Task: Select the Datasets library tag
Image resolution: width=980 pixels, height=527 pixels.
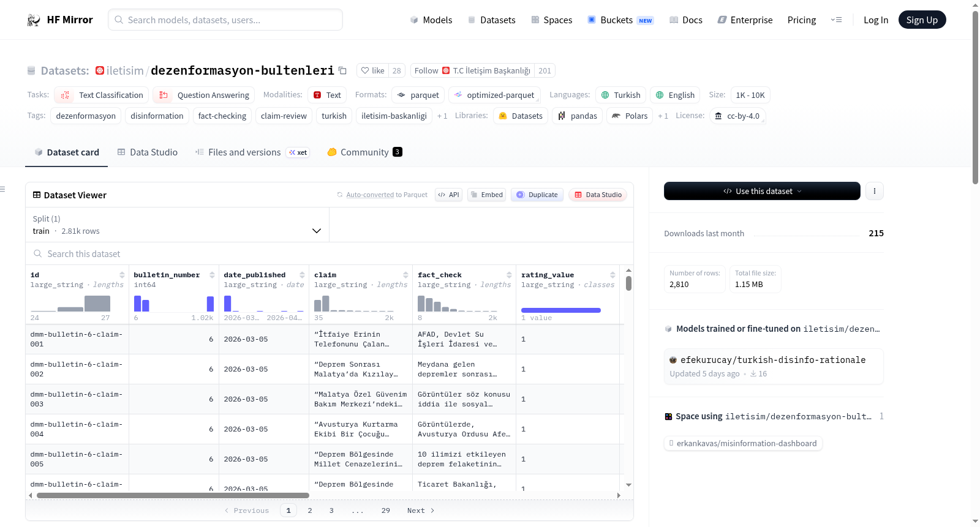Action: [x=521, y=116]
